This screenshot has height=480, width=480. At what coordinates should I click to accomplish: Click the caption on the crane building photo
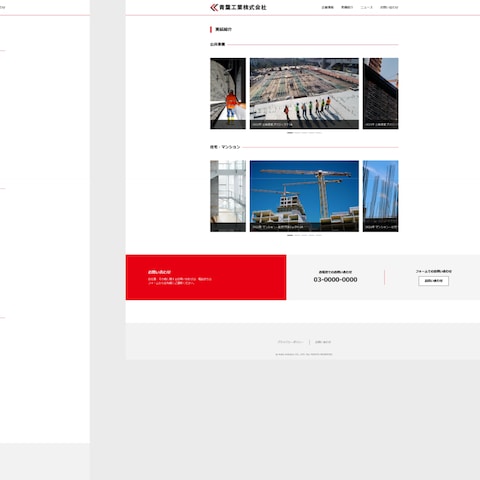click(278, 227)
